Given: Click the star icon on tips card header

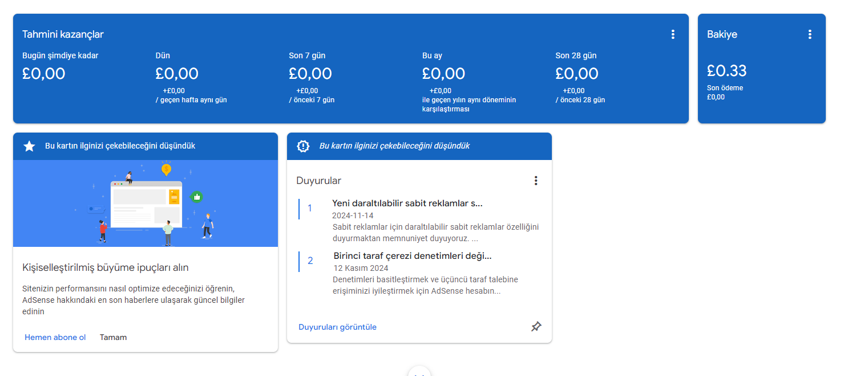Looking at the screenshot, I should (29, 146).
